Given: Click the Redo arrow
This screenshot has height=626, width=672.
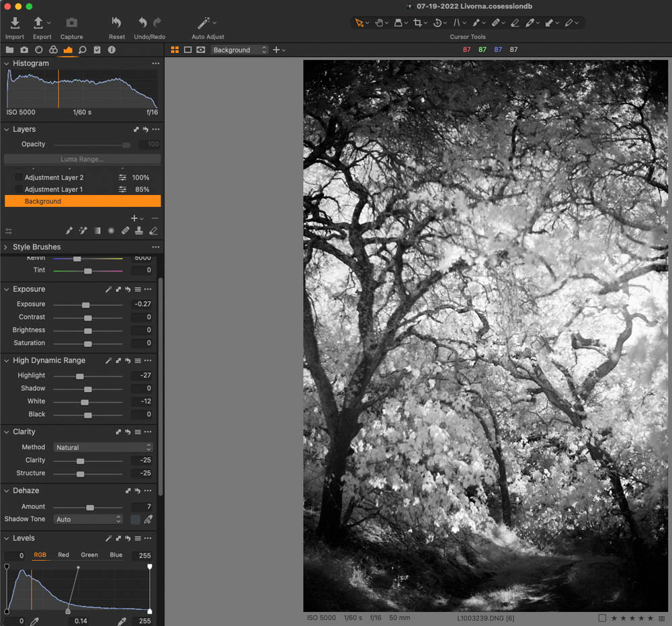Looking at the screenshot, I should pos(157,22).
